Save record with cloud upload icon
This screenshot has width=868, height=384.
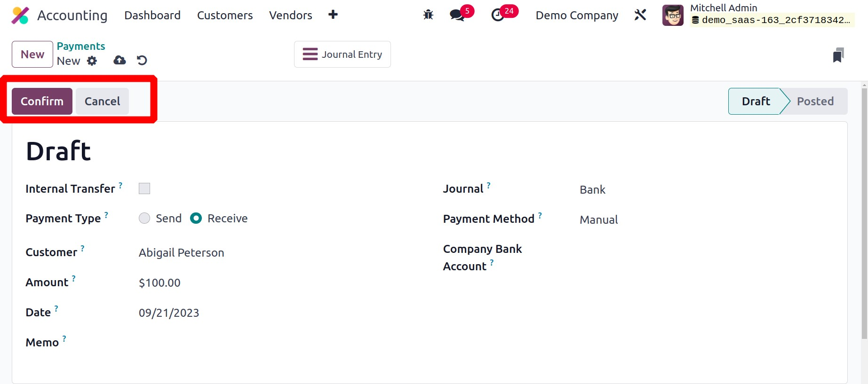[119, 60]
